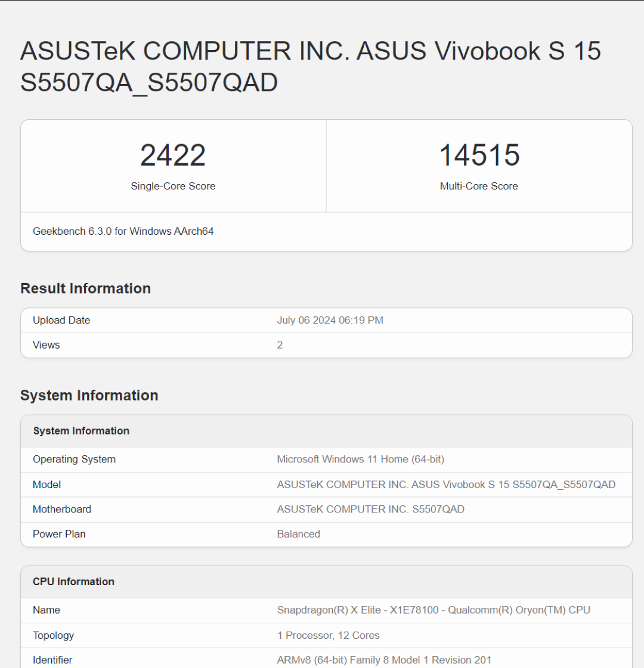Click the Upload Date row label
The width and height of the screenshot is (644, 668).
click(61, 320)
